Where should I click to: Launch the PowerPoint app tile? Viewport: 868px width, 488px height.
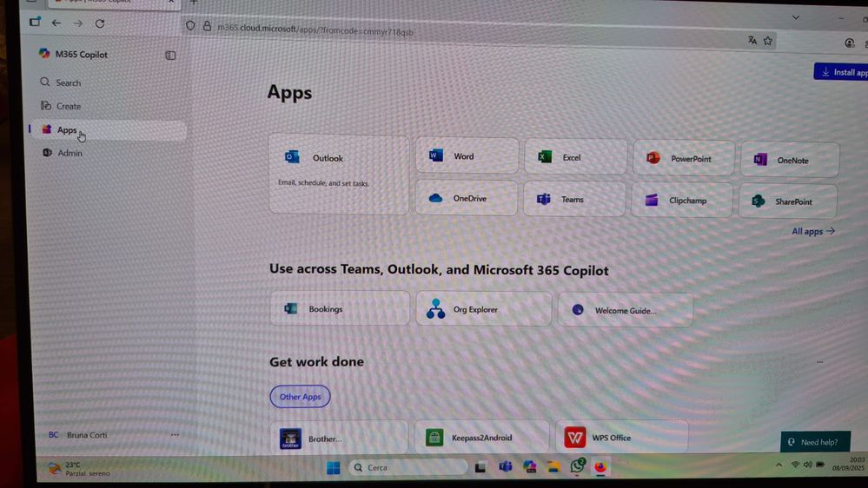coord(684,159)
